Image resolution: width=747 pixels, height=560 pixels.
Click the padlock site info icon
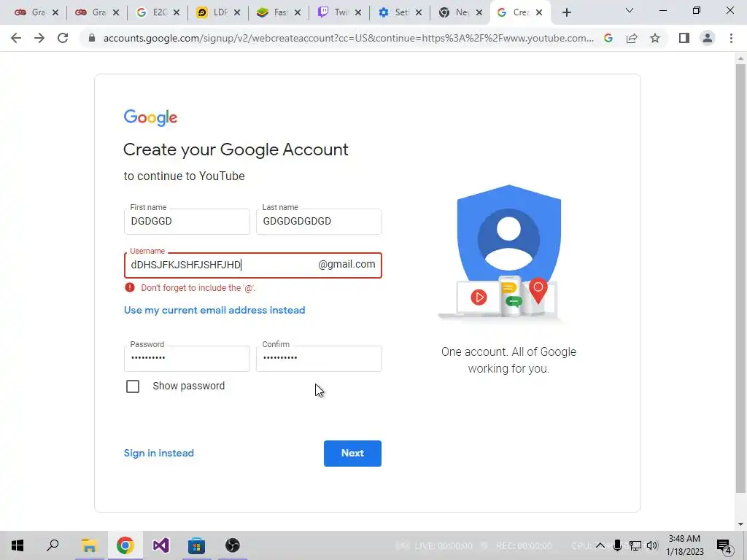coord(92,38)
